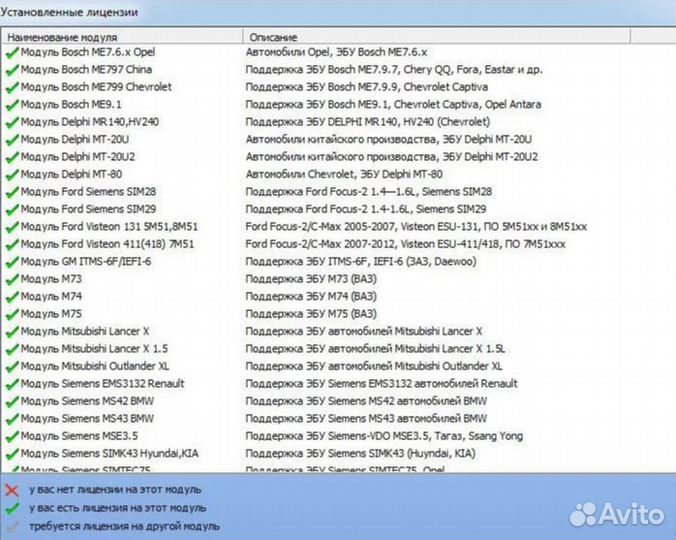Select row text Модуль M73
676x540 pixels.
point(51,279)
